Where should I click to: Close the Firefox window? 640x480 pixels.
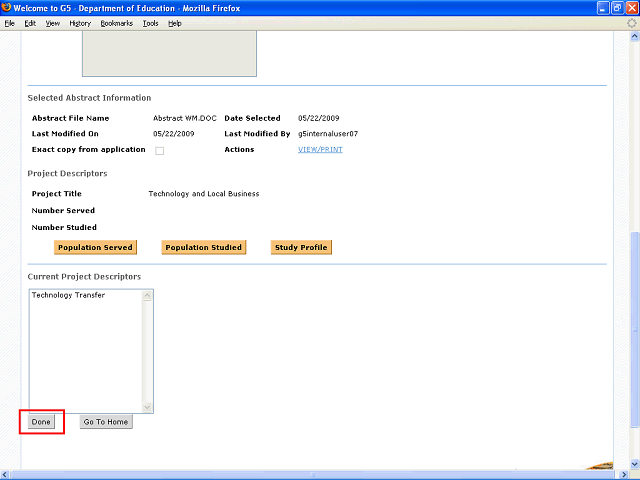click(632, 8)
